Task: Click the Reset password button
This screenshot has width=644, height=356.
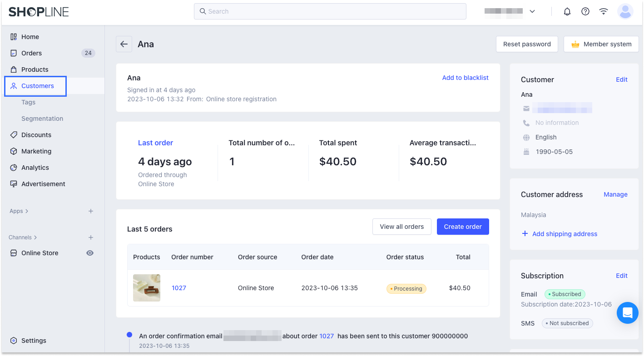Action: 527,44
